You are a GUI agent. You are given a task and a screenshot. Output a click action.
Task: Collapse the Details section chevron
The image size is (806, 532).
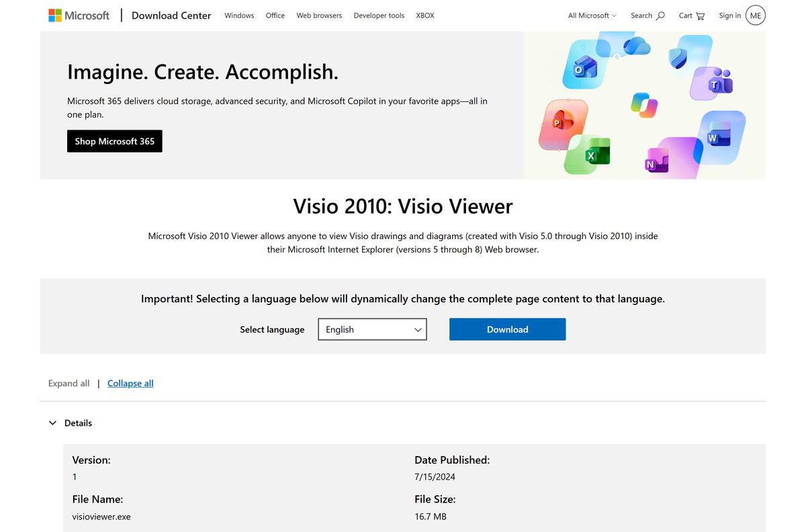(x=52, y=423)
